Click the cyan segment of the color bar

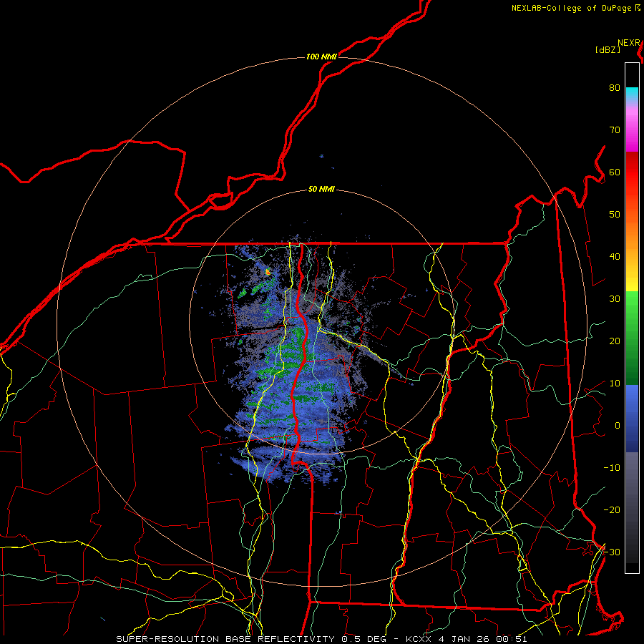point(632,94)
